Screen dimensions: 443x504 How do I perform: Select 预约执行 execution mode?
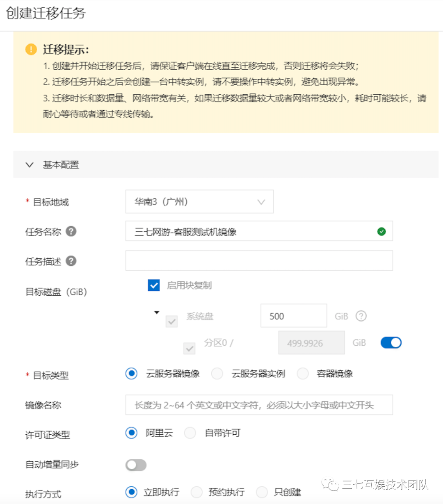tap(196, 492)
